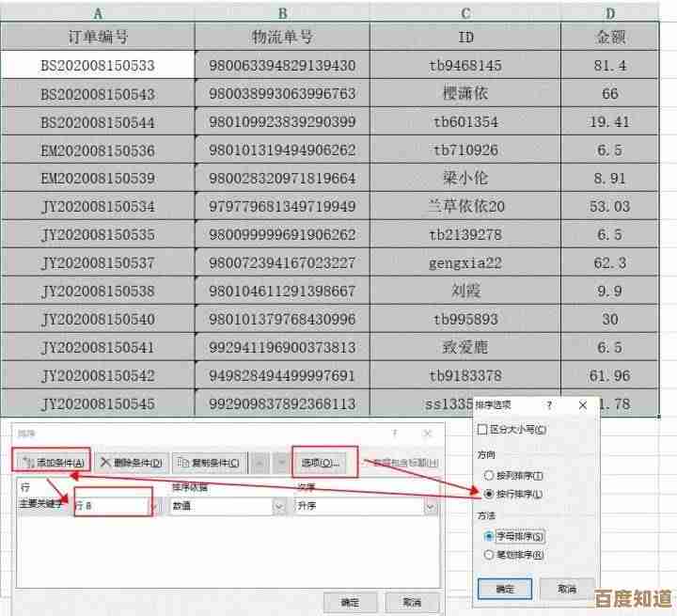The image size is (677, 616).
Task: Enable the 区分大小写 checkbox
Action: coord(483,430)
